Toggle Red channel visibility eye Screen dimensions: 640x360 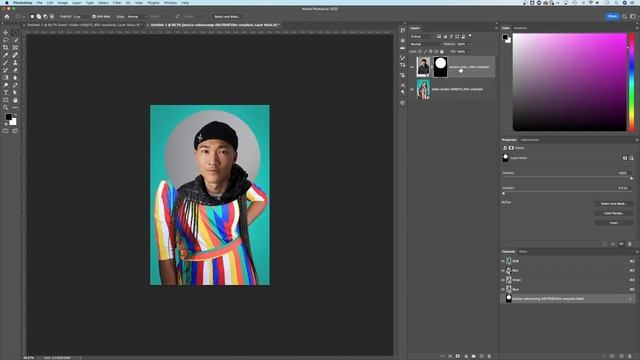tap(503, 271)
